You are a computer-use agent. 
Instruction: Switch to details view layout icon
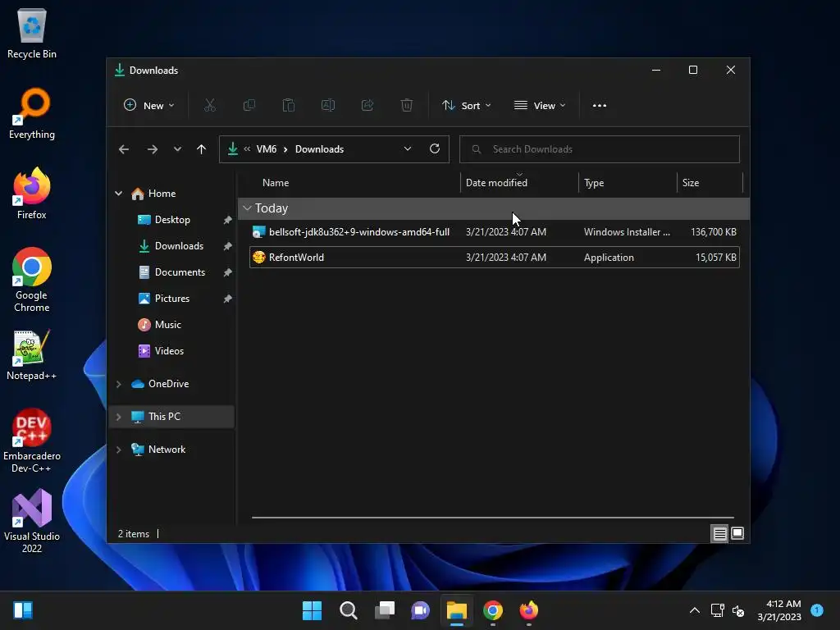point(719,533)
